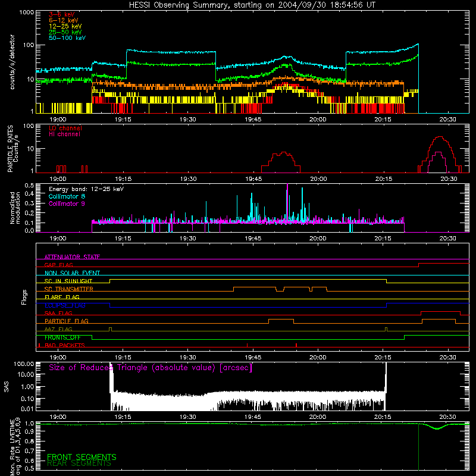Image resolution: width=476 pixels, height=476 pixels.
Task: Click the '100.00' tick of the SAS panel
Action: pyautogui.click(x=24, y=364)
